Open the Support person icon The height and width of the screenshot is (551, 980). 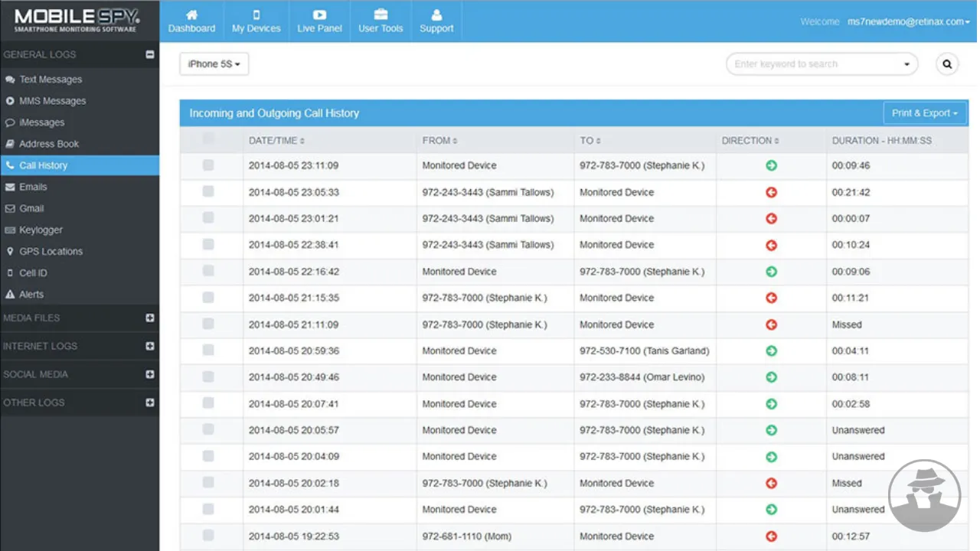tap(436, 15)
